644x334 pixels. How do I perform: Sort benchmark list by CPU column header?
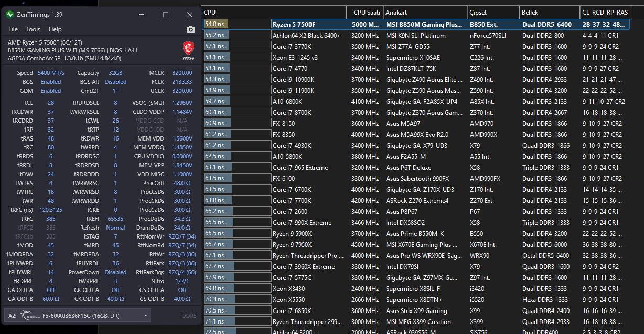tap(274, 12)
